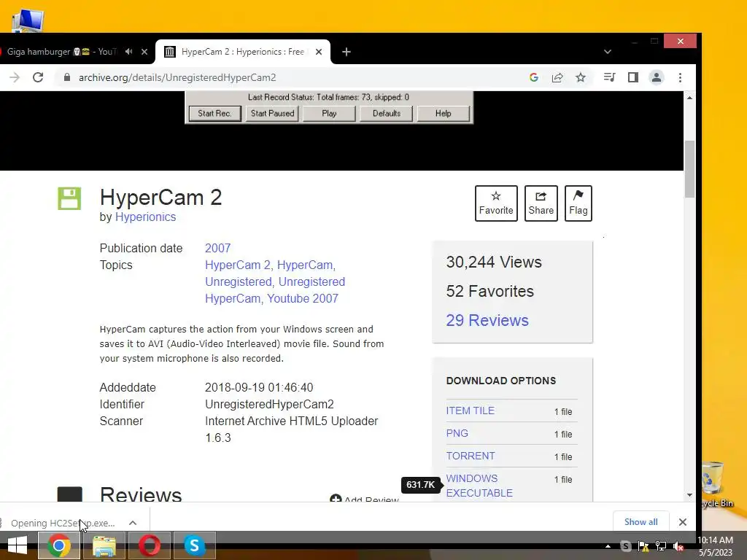This screenshot has width=747, height=560.
Task: Open File Explorer from taskbar
Action: 104,545
